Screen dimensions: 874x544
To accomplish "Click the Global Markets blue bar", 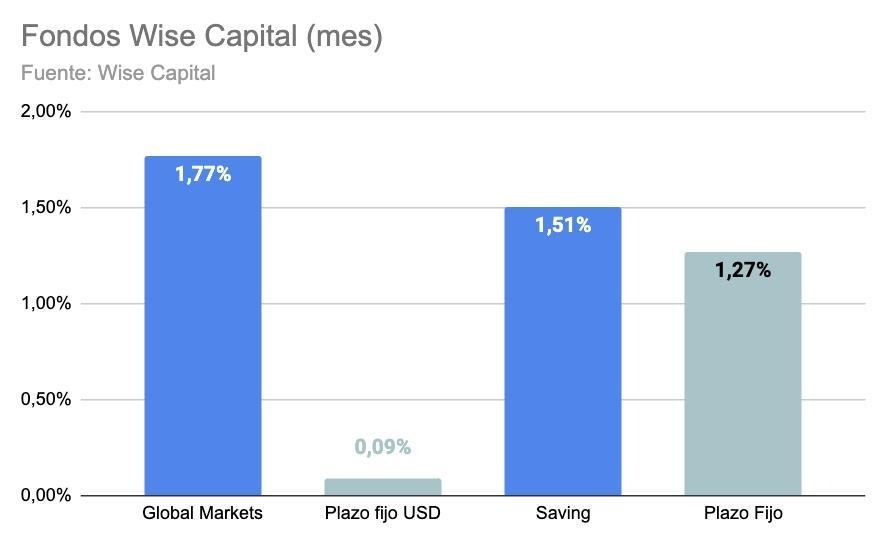I will [203, 326].
